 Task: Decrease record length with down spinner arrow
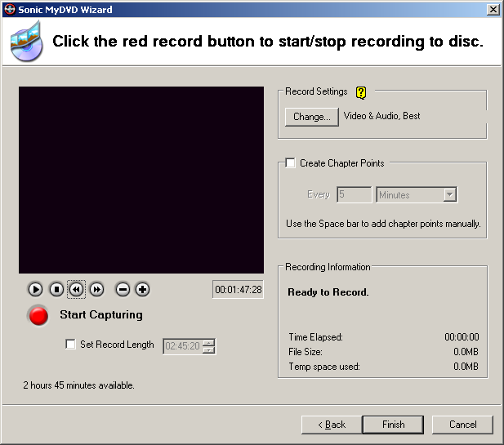click(209, 349)
